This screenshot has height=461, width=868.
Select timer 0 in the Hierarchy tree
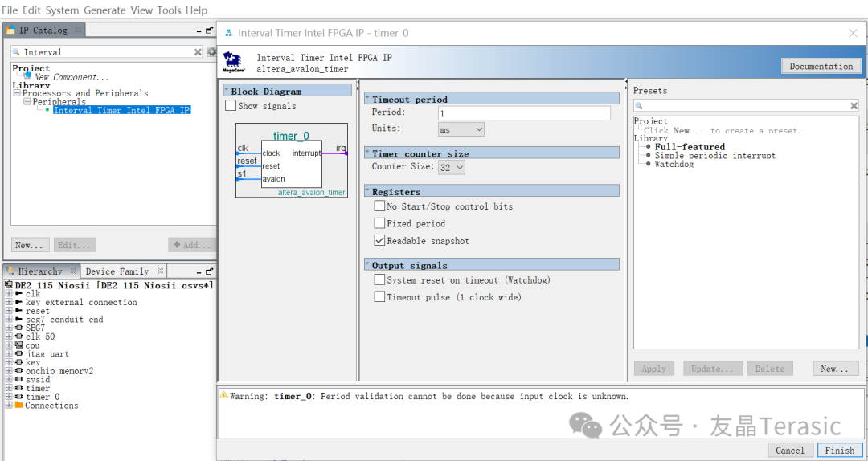43,397
